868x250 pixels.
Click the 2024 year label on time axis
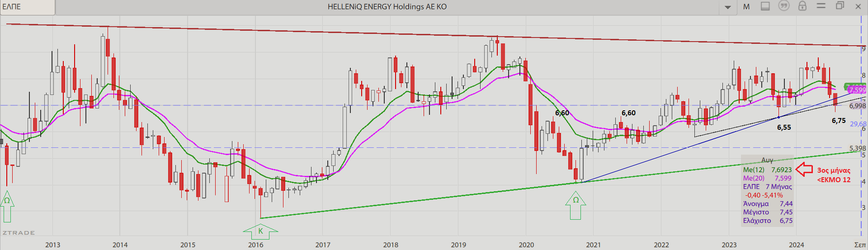click(x=797, y=245)
